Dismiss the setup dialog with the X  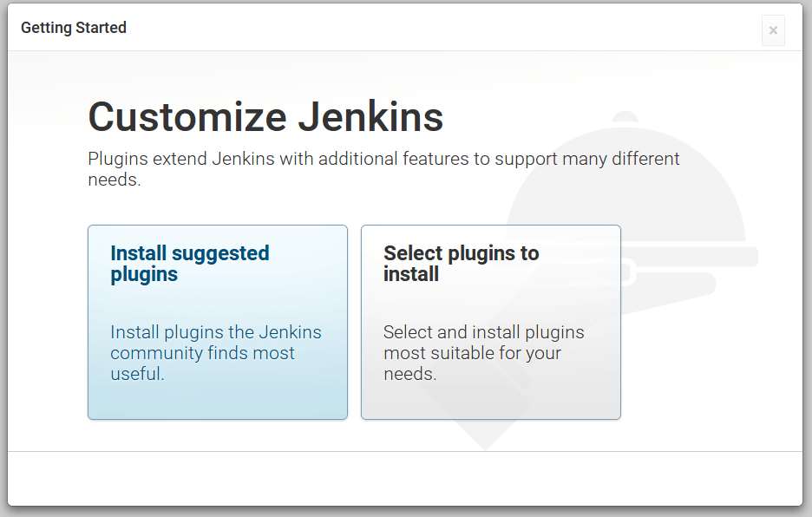coord(772,30)
